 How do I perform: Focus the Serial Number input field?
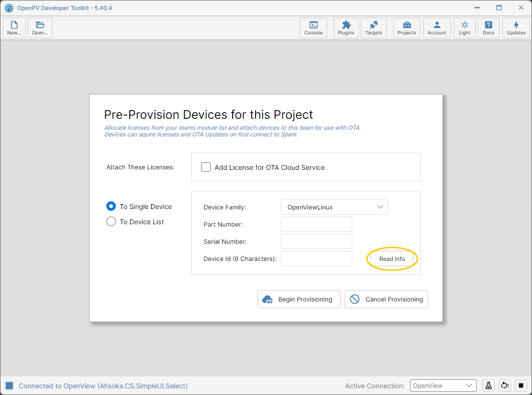click(317, 241)
